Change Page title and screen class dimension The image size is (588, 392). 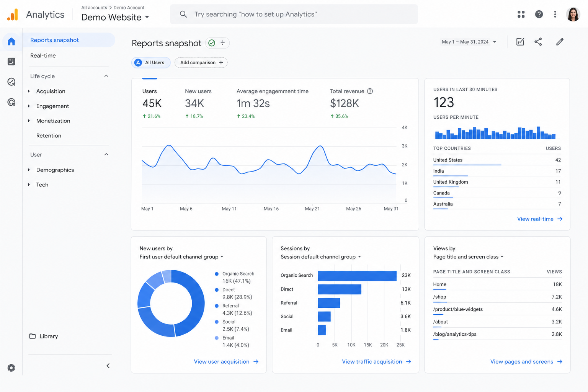pos(469,257)
